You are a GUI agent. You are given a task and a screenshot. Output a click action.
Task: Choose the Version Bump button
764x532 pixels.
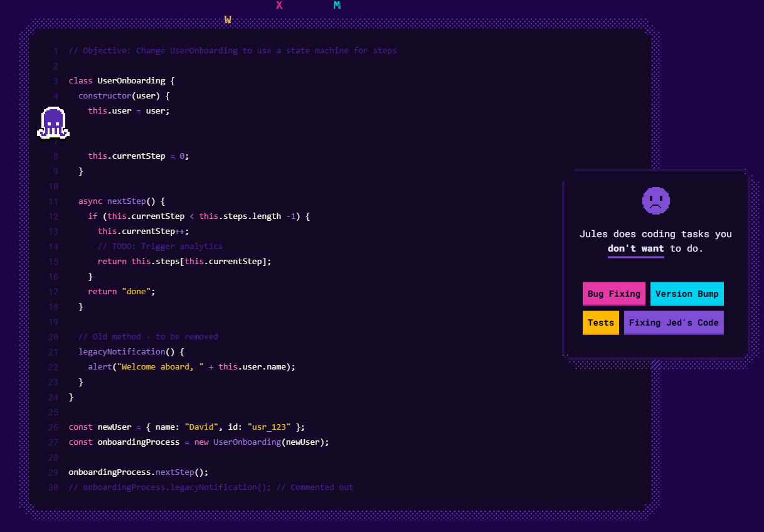[686, 294]
